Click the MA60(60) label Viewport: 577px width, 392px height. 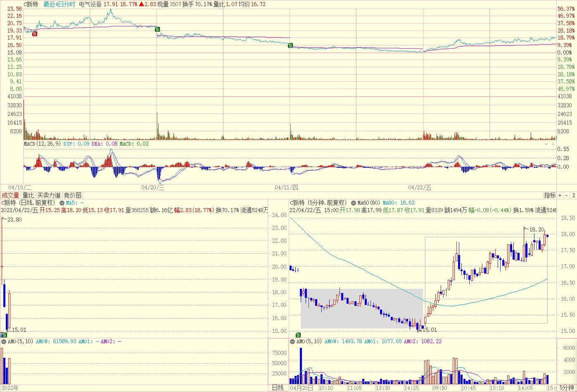point(369,203)
